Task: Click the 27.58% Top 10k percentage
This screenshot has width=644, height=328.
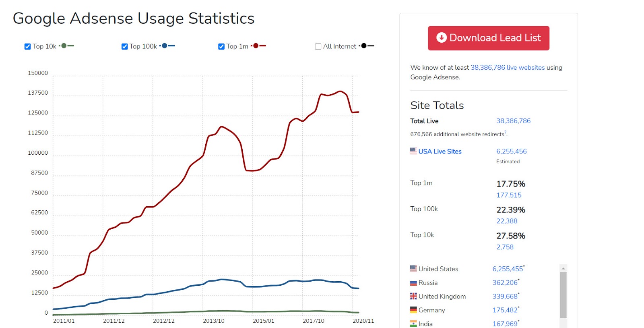Action: [511, 236]
